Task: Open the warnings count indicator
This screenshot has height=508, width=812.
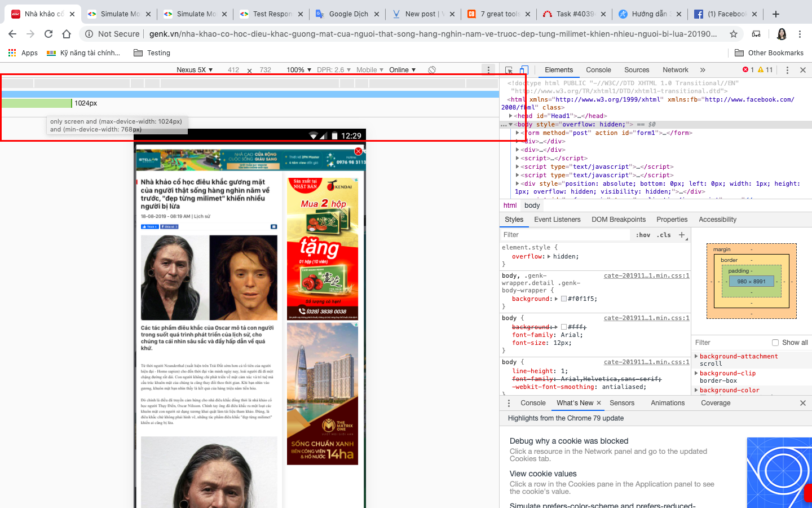Action: pyautogui.click(x=765, y=70)
